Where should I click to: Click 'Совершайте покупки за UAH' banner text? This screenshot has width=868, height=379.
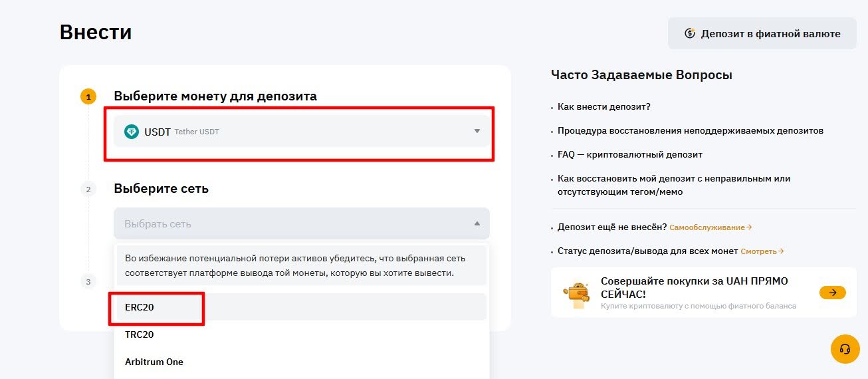point(695,287)
